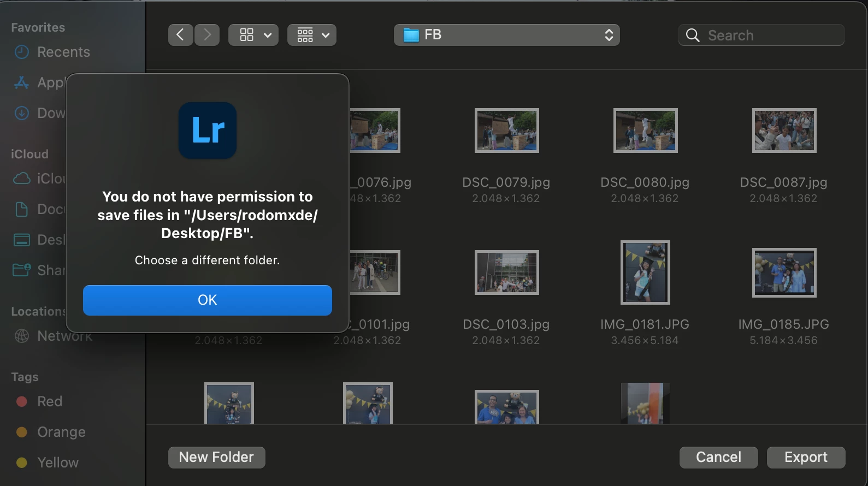The width and height of the screenshot is (868, 486).
Task: Select the DSC_0087.jpg thumbnail
Action: (x=784, y=131)
